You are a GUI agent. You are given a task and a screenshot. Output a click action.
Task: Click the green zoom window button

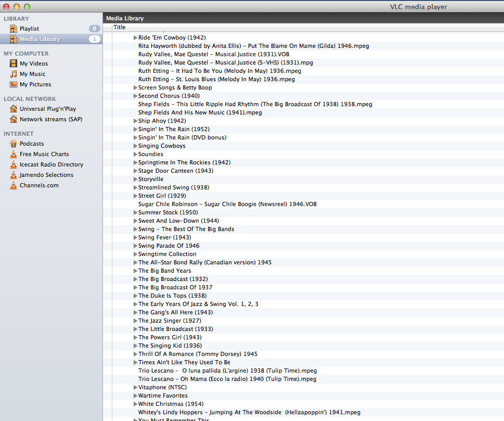(x=27, y=6)
